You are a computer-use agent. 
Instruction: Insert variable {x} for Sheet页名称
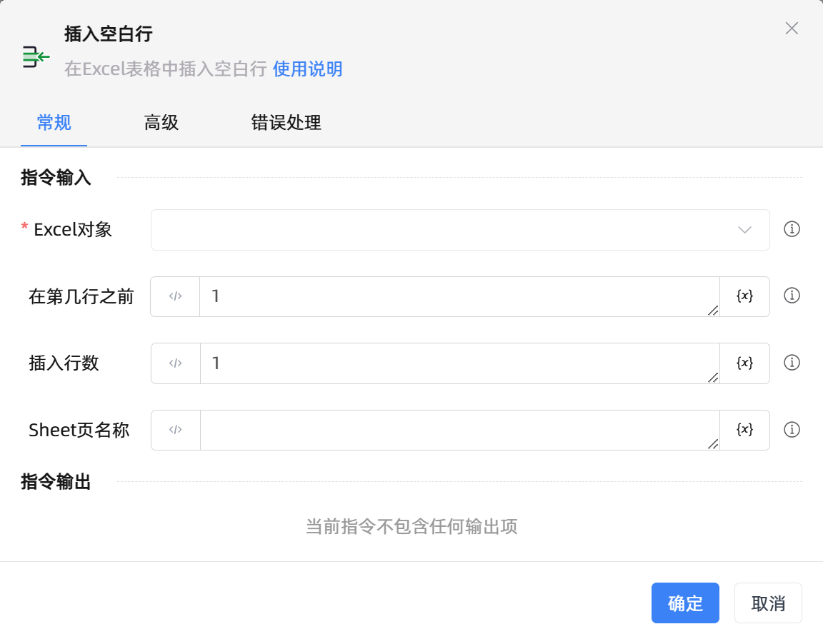[x=744, y=430]
